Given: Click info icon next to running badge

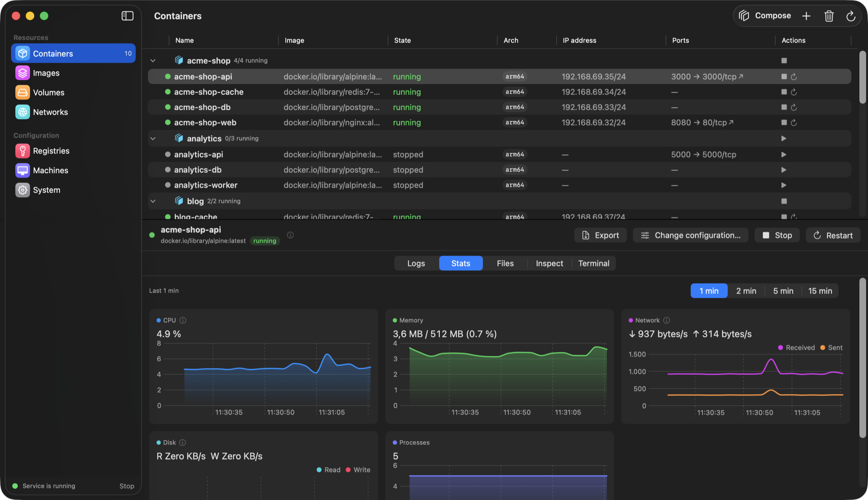Looking at the screenshot, I should click(291, 235).
